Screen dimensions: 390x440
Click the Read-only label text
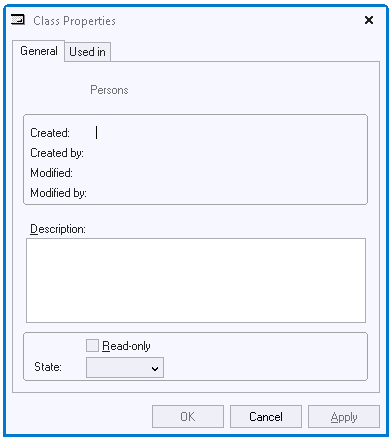coord(126,346)
